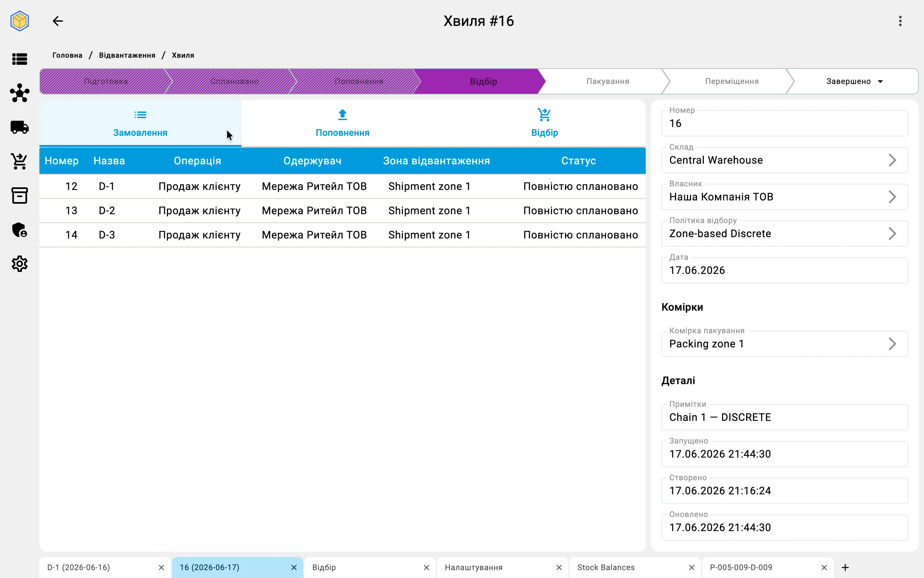Open order row D-3
The width and height of the screenshot is (924, 578).
[343, 235]
